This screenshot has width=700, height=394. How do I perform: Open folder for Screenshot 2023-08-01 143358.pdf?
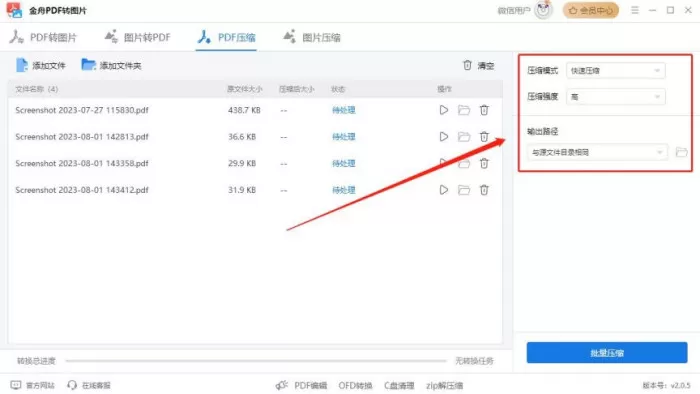[x=464, y=164]
